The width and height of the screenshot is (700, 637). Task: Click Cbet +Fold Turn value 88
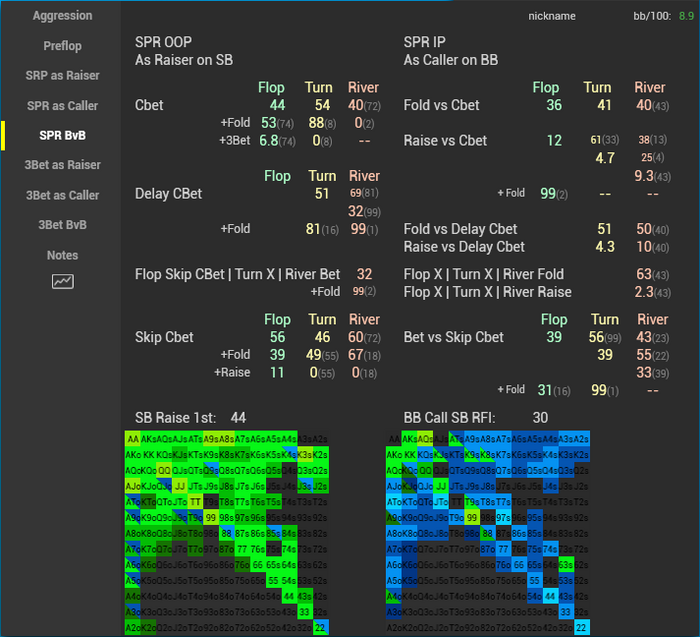click(x=316, y=122)
